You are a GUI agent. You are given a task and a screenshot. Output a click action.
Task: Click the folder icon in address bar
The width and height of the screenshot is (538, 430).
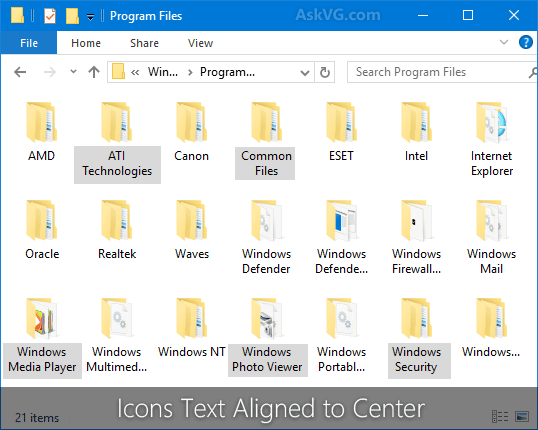[x=118, y=72]
